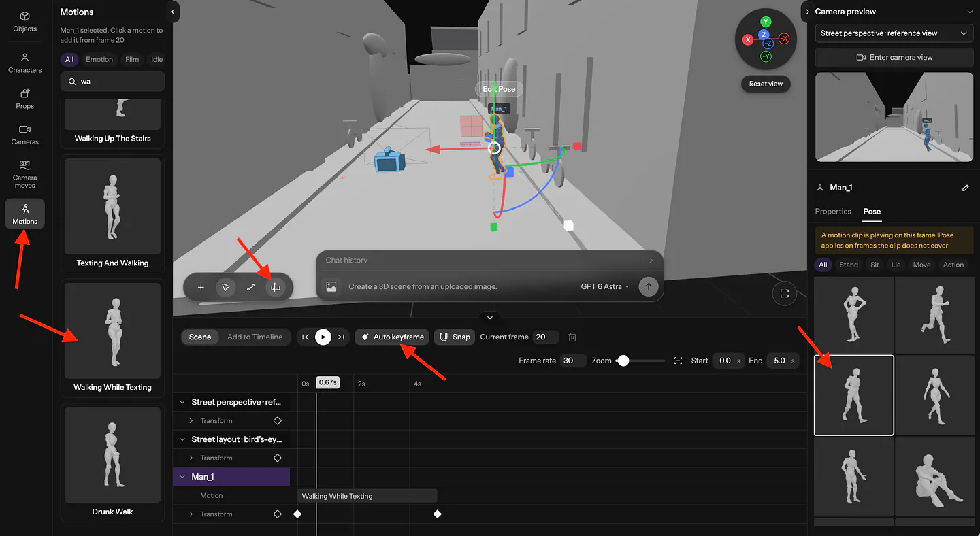Delete keyframe with the trash icon
The height and width of the screenshot is (536, 980).
[x=572, y=337]
